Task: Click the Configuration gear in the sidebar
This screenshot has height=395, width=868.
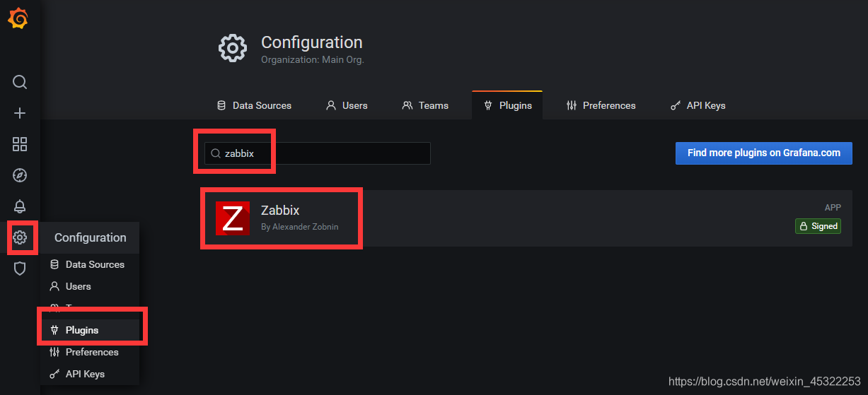Action: [x=20, y=237]
